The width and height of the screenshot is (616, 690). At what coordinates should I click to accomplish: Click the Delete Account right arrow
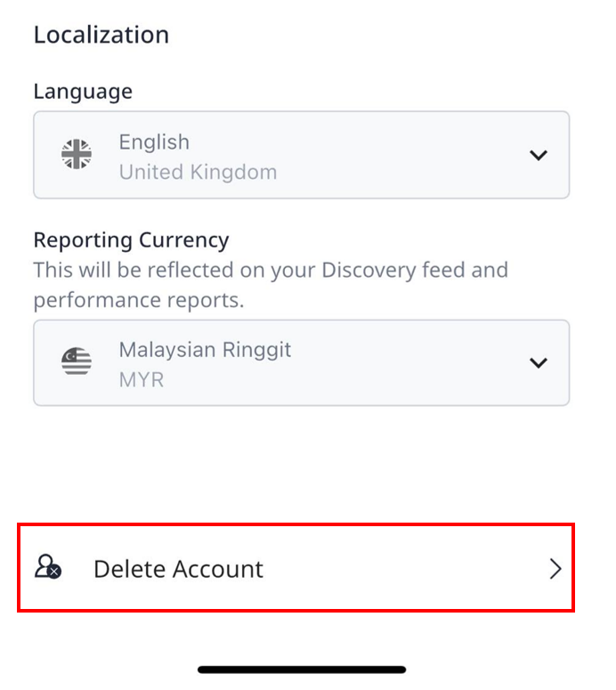click(x=555, y=569)
